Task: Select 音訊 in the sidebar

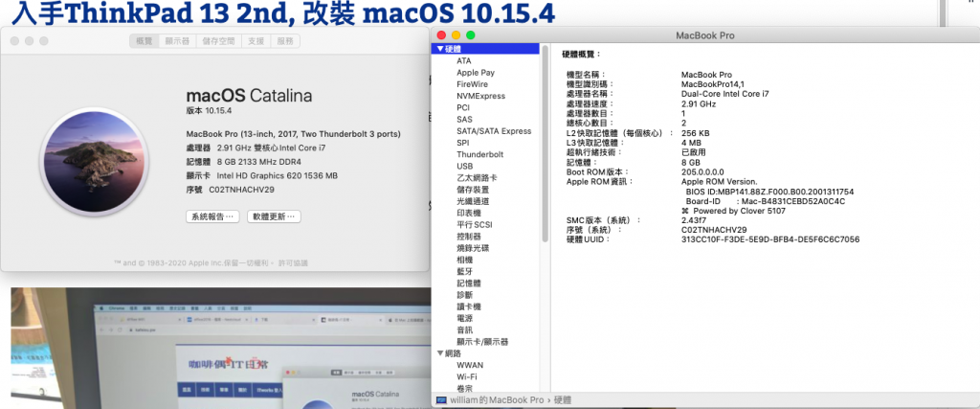Action: (x=464, y=329)
